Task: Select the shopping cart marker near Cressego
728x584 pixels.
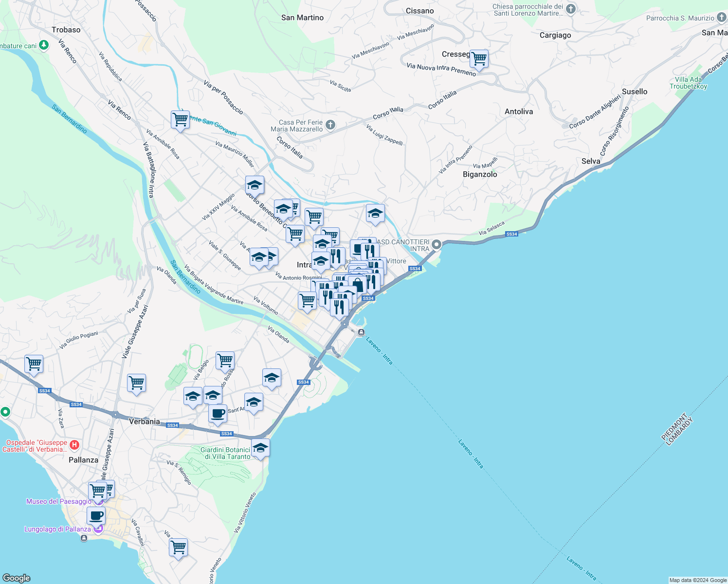Action: (x=479, y=59)
